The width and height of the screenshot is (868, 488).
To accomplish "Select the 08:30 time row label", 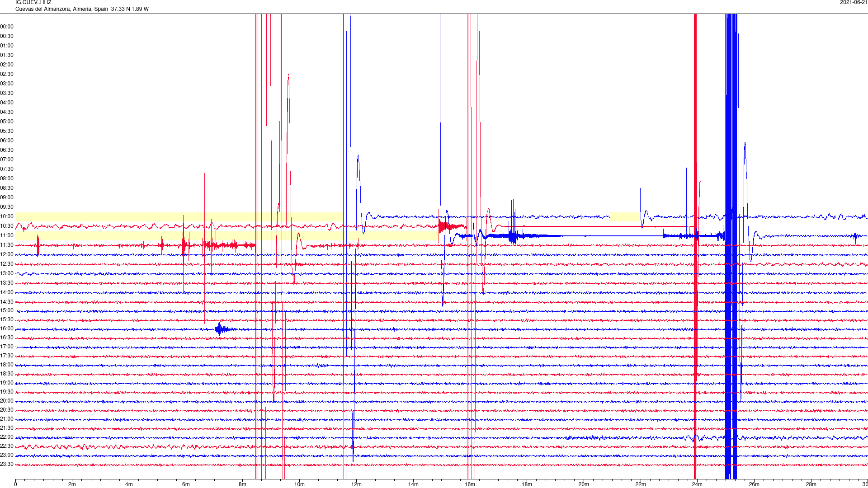I will pos(7,188).
